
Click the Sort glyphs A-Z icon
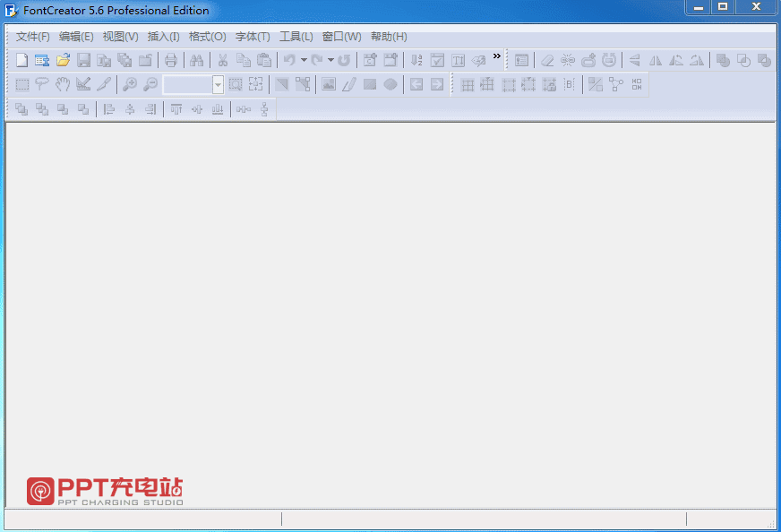(416, 60)
